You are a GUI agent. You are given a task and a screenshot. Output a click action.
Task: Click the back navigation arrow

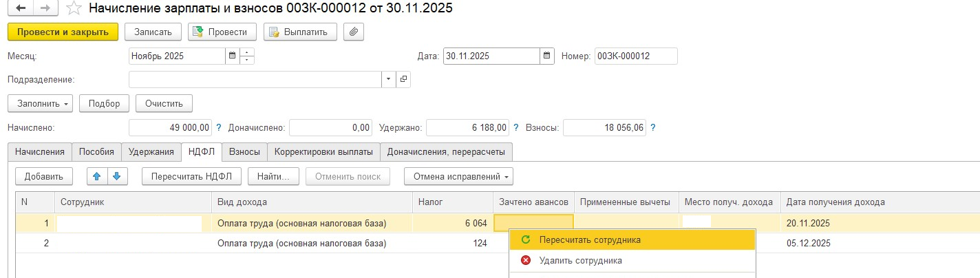[21, 9]
